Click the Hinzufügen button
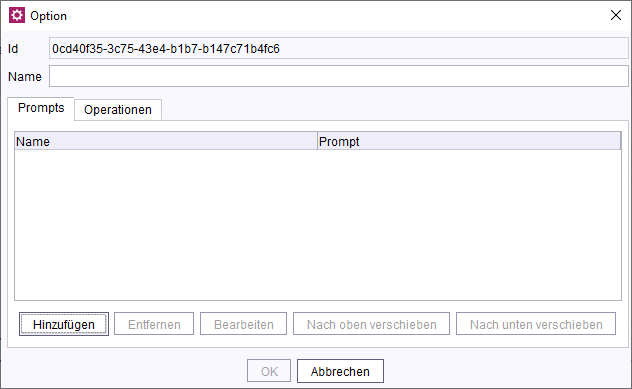 (x=64, y=324)
